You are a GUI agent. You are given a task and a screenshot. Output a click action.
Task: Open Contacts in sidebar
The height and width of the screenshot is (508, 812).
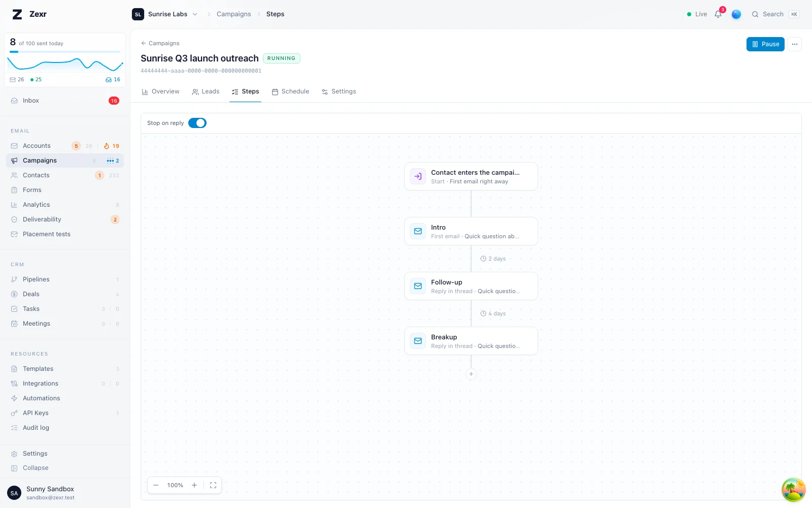tap(65, 175)
